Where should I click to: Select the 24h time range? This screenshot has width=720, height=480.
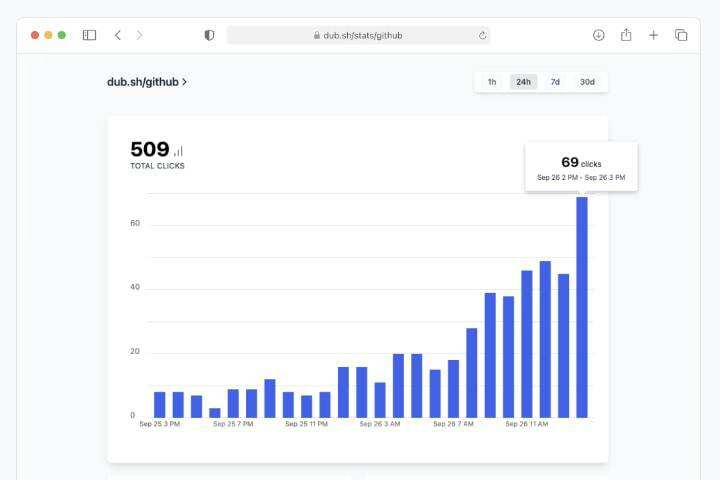coord(523,82)
